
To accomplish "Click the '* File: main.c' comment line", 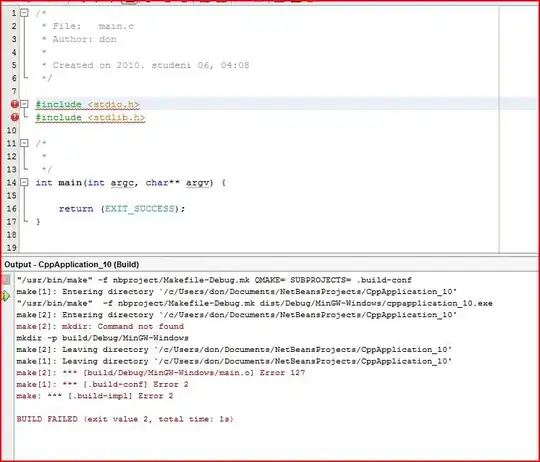I will (x=87, y=26).
